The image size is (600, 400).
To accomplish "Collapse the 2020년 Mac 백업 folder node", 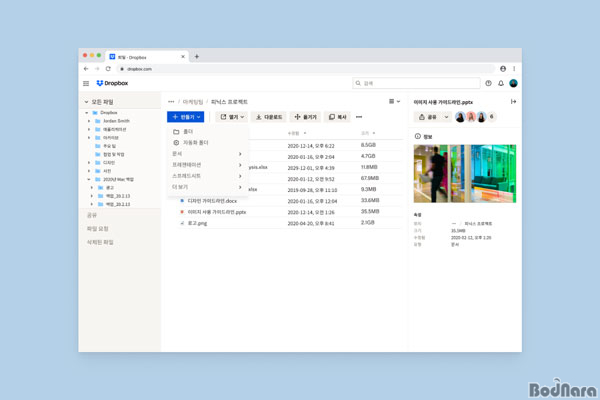I will pos(89,179).
